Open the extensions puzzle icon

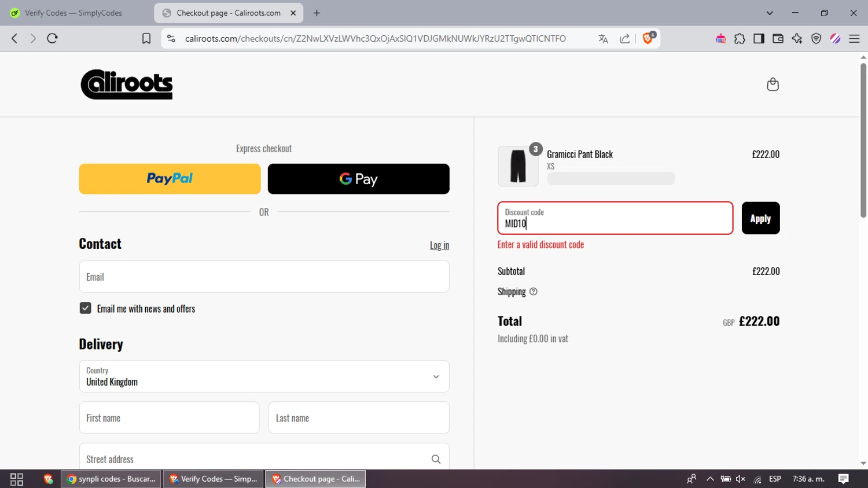740,39
